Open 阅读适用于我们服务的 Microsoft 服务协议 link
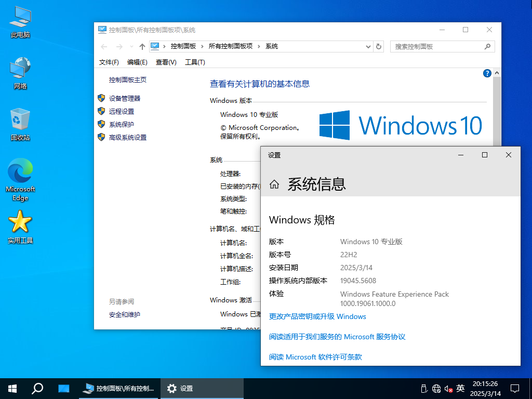532x399 pixels. pos(337,337)
